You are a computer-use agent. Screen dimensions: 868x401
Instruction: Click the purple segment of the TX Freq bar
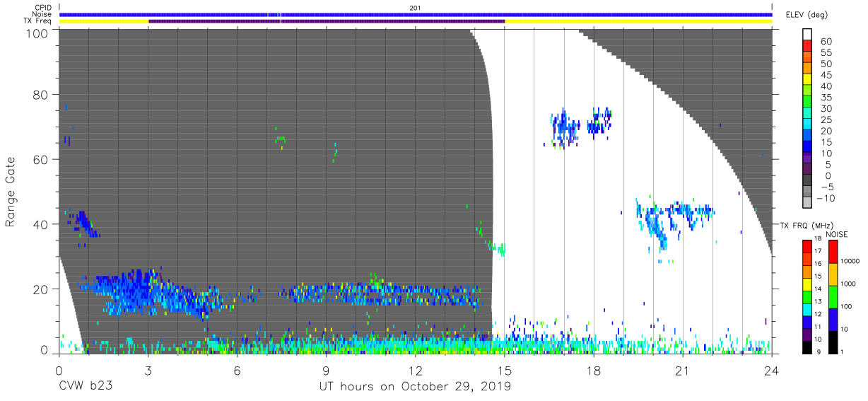(327, 21)
